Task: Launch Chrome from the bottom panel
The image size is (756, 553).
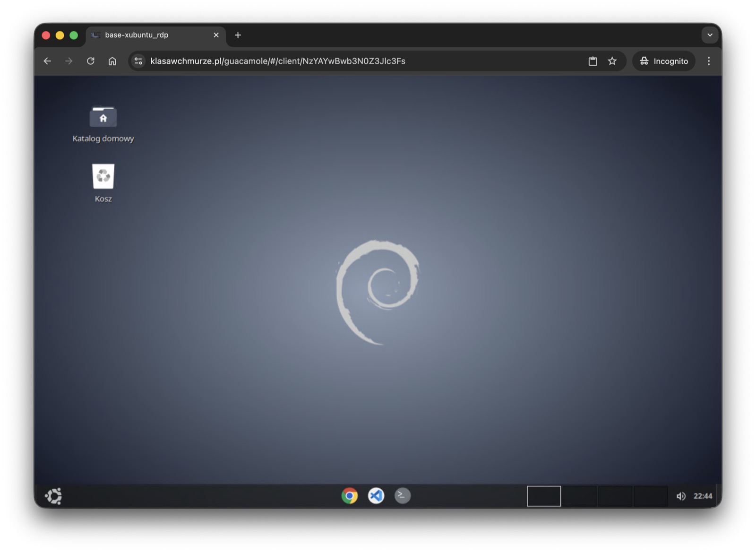Action: tap(350, 495)
